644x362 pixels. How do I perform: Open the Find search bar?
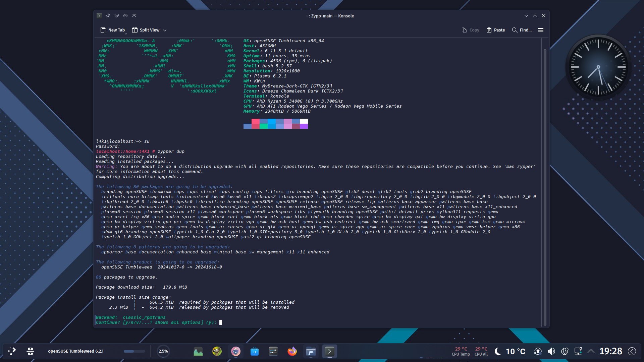pyautogui.click(x=522, y=30)
